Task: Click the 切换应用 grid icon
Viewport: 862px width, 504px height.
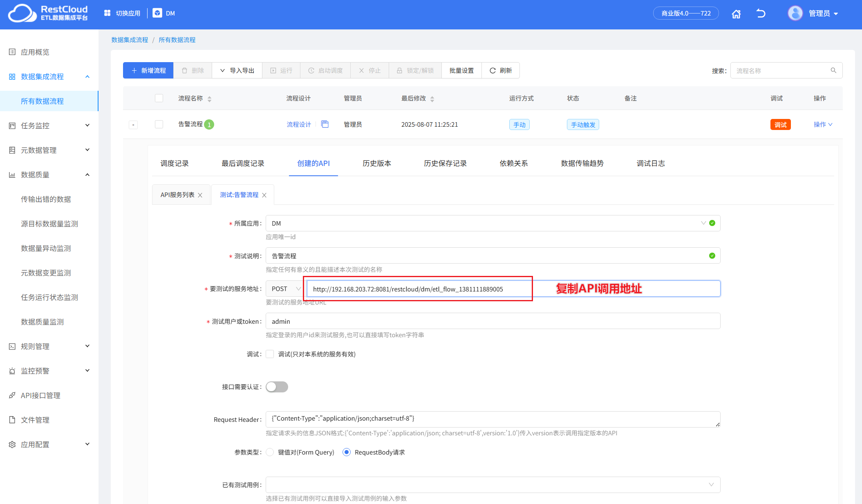Action: point(107,13)
